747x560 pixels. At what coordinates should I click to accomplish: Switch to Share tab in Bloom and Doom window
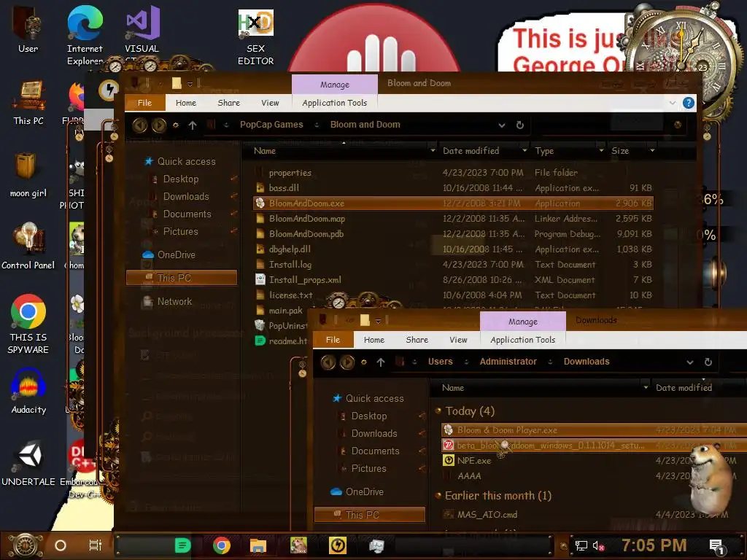[228, 103]
